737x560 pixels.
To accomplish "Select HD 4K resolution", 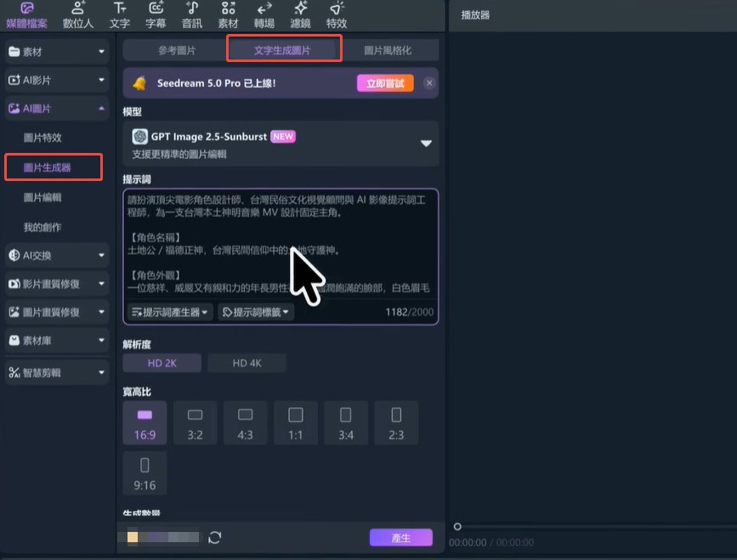I will 247,363.
